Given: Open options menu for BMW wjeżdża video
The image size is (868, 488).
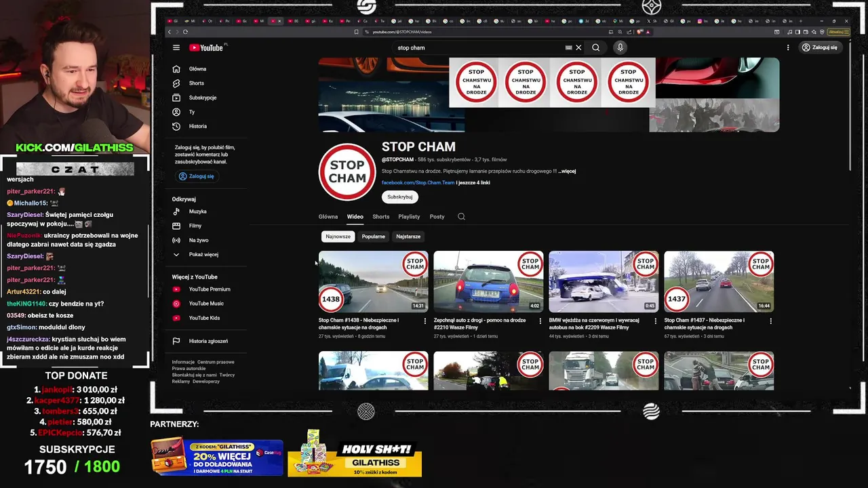Looking at the screenshot, I should click(656, 321).
